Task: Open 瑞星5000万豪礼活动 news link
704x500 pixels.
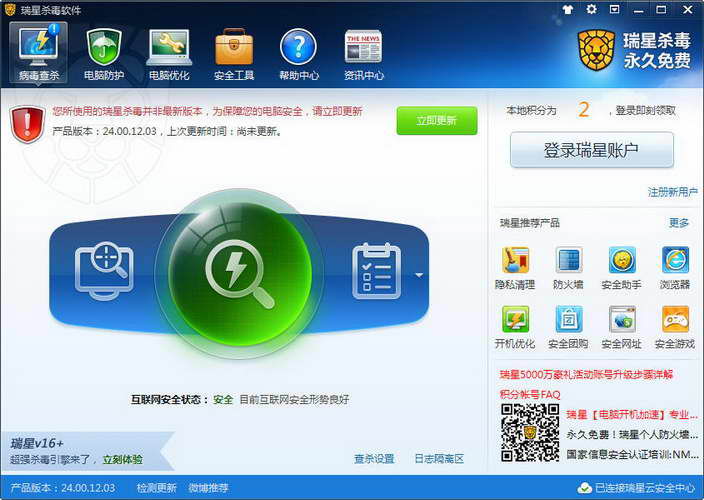Action: click(x=586, y=374)
